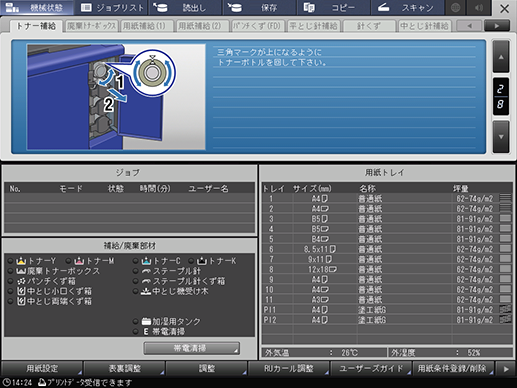Viewport: 517px width, 388px height.
Task: Click the トナーY status indicator dot
Action: [x=11, y=261]
